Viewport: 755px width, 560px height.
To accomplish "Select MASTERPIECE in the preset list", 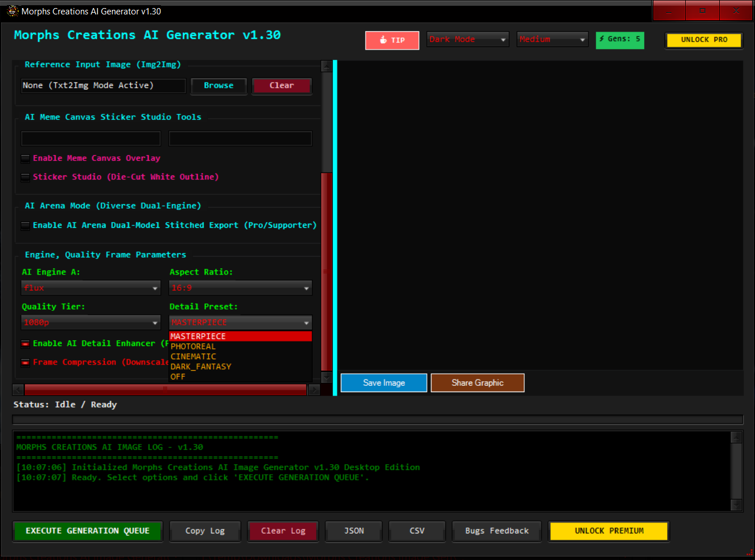I will (x=241, y=336).
